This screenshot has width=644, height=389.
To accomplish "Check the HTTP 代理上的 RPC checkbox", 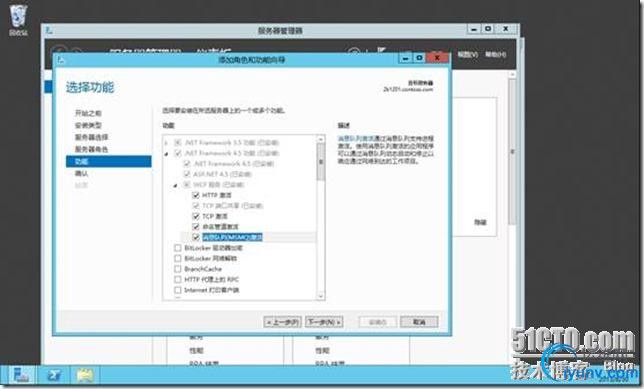I will click(x=178, y=279).
